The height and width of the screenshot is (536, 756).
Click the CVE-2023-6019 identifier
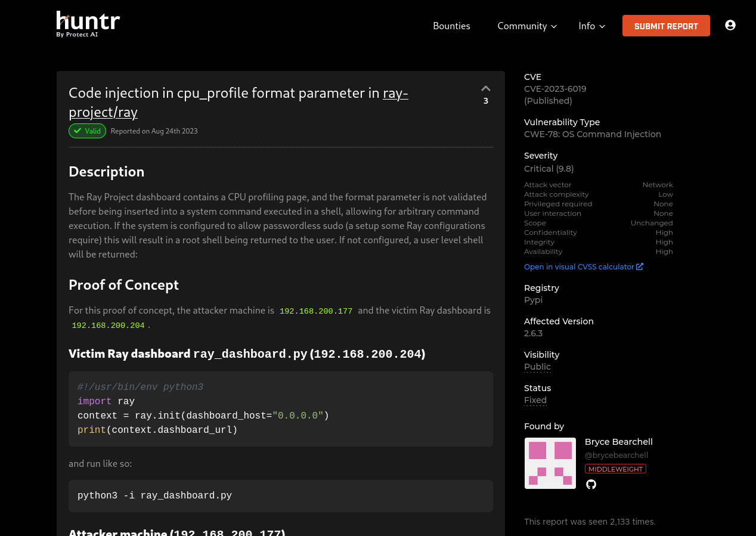pyautogui.click(x=555, y=89)
